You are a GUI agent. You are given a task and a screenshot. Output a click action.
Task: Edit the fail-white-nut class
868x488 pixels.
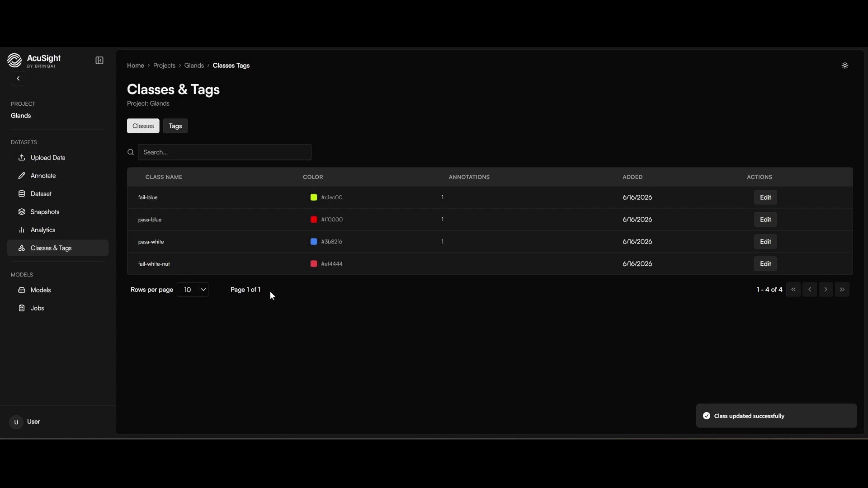click(x=765, y=264)
